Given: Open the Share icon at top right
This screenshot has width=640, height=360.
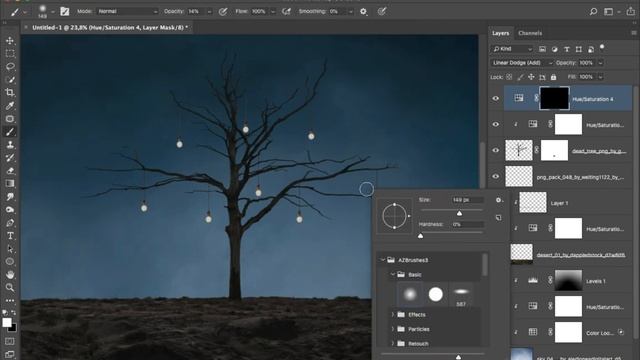Looking at the screenshot, I should point(631,11).
